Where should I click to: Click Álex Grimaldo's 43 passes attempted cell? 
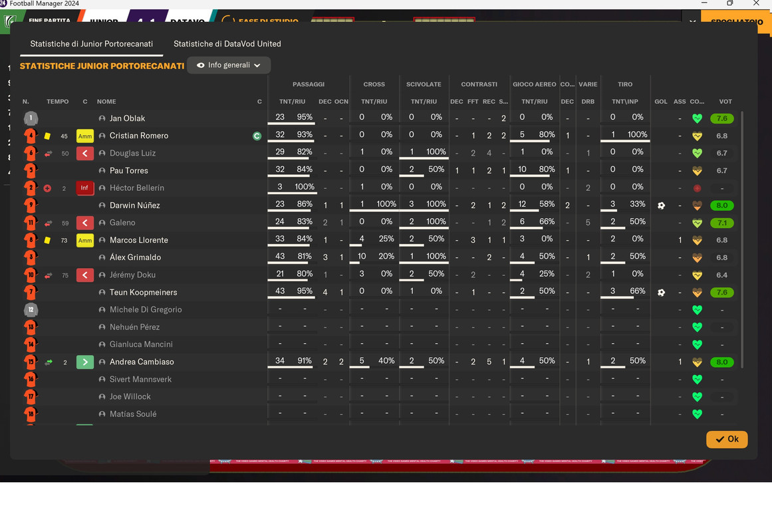click(x=280, y=256)
